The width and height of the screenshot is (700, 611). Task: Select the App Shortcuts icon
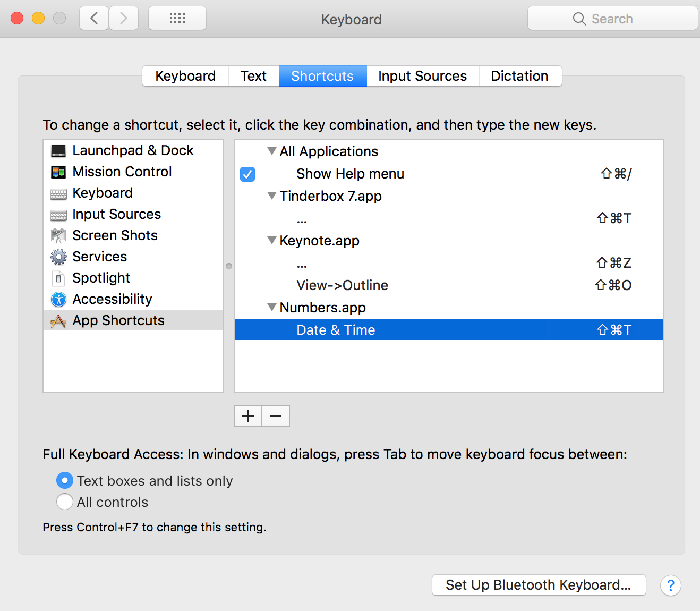[x=58, y=320]
